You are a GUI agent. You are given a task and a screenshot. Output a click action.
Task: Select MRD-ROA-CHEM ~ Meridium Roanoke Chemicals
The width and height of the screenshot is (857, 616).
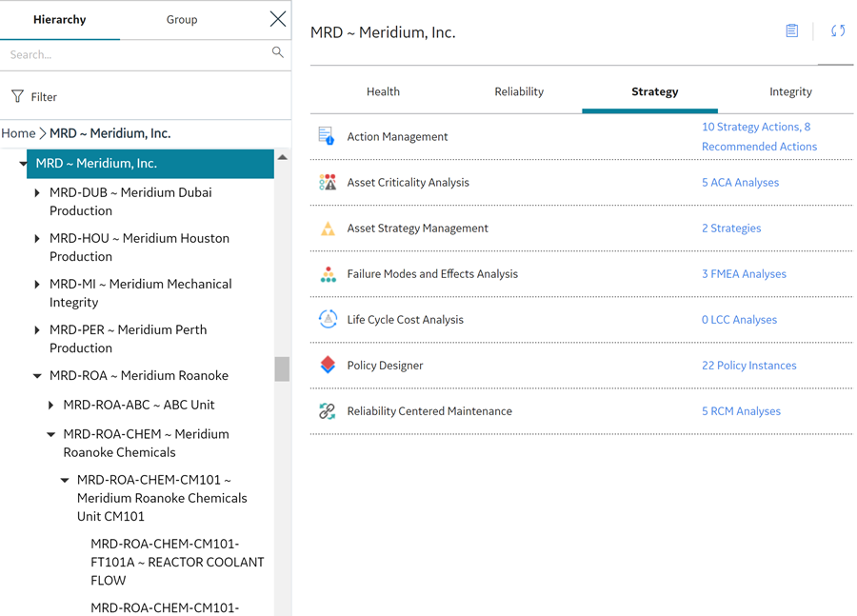click(x=146, y=444)
